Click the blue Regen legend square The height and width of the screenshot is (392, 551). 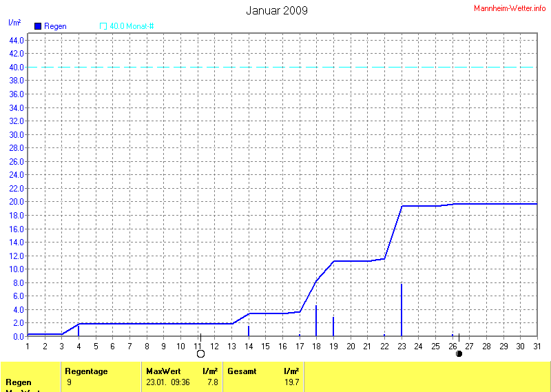point(38,26)
